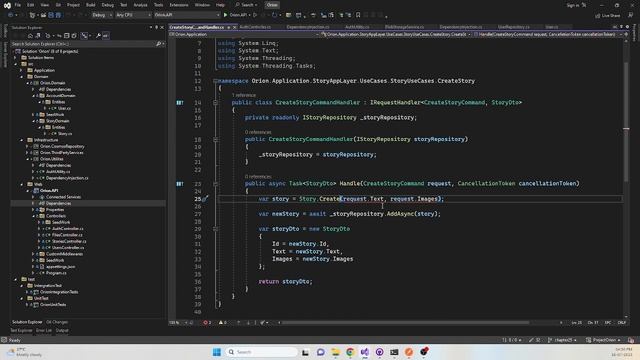Open the Orion.API startup project dropdown
The height and width of the screenshot is (360, 640).
(x=187, y=15)
